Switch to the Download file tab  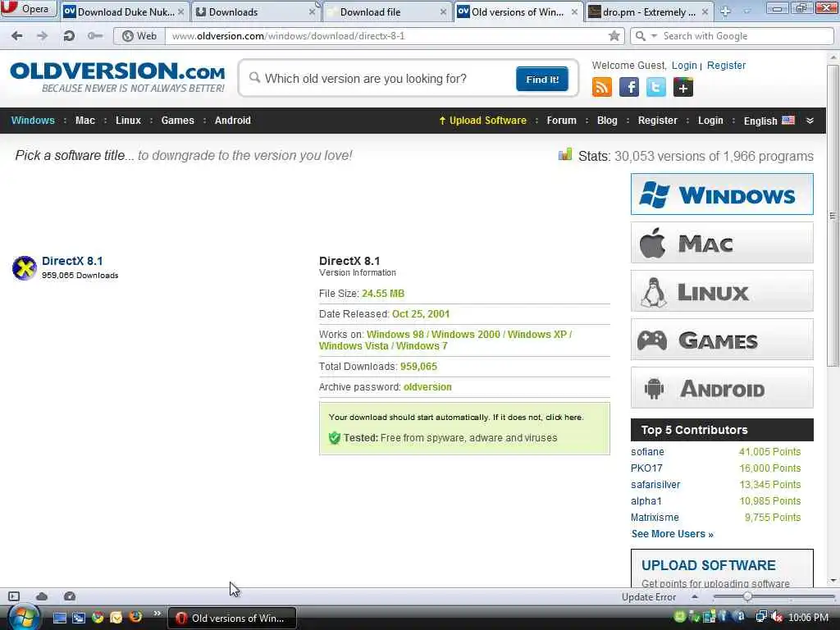tap(387, 11)
